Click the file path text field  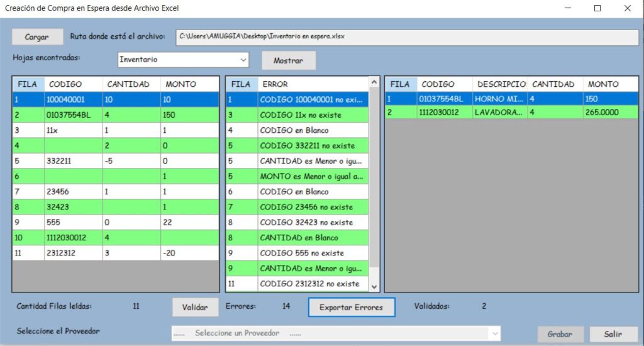[x=406, y=36]
